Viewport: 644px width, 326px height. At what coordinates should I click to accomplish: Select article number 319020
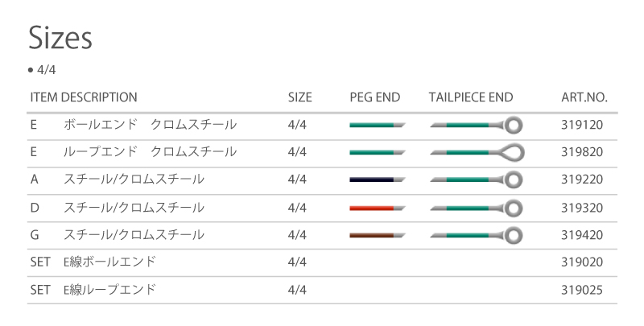coord(582,262)
